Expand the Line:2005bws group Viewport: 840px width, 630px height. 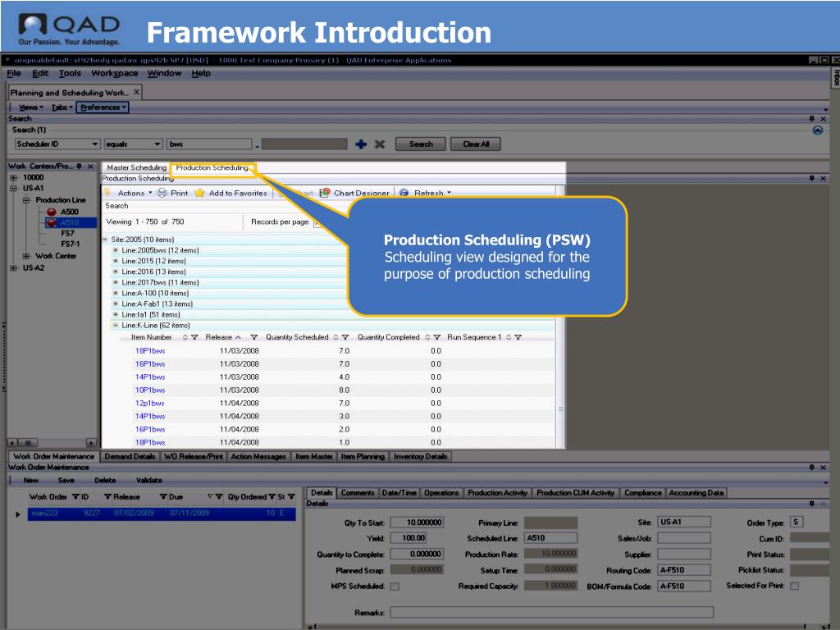tap(115, 250)
